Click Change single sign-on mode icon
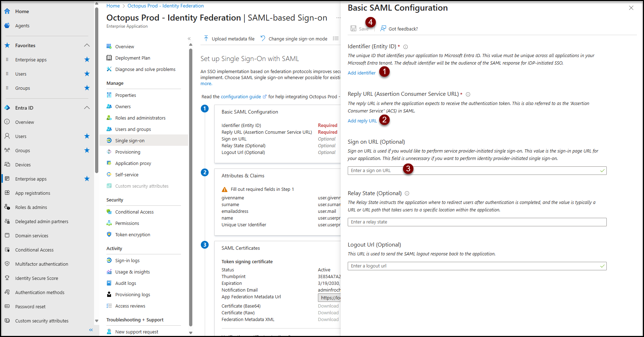644x337 pixels. pos(263,38)
